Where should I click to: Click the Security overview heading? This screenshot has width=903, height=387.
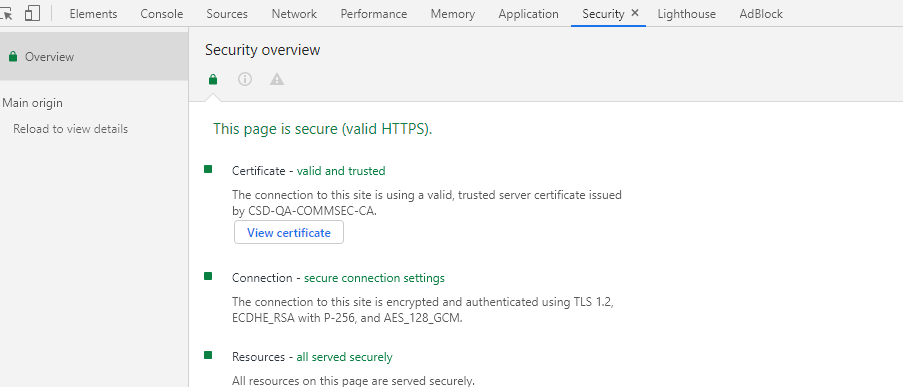tap(263, 50)
